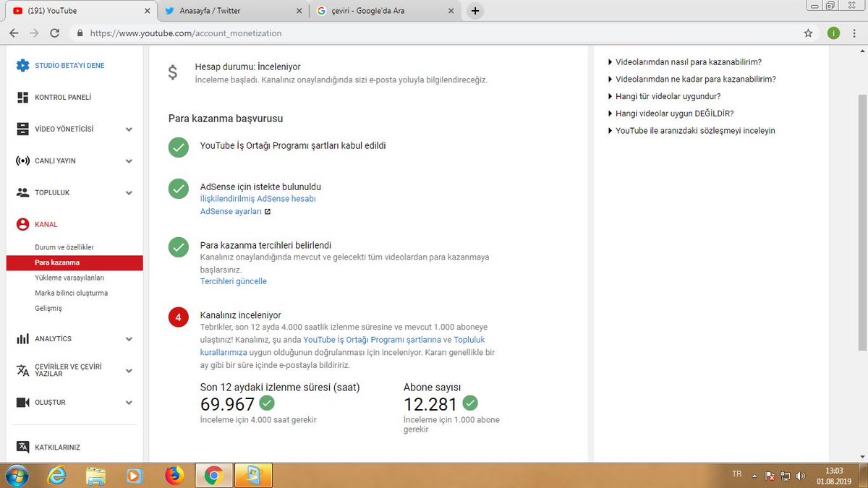Click the Katkılarınız translate icon
This screenshot has height=488, width=868.
click(22, 447)
